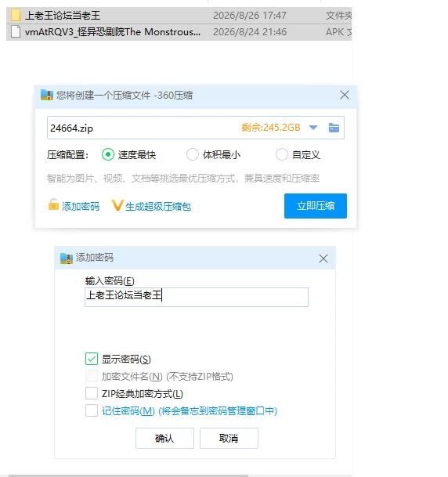Select the vmAtRQV3_怪异恐剧院 APK file row
Screen dimensions: 448x477
coord(179,32)
